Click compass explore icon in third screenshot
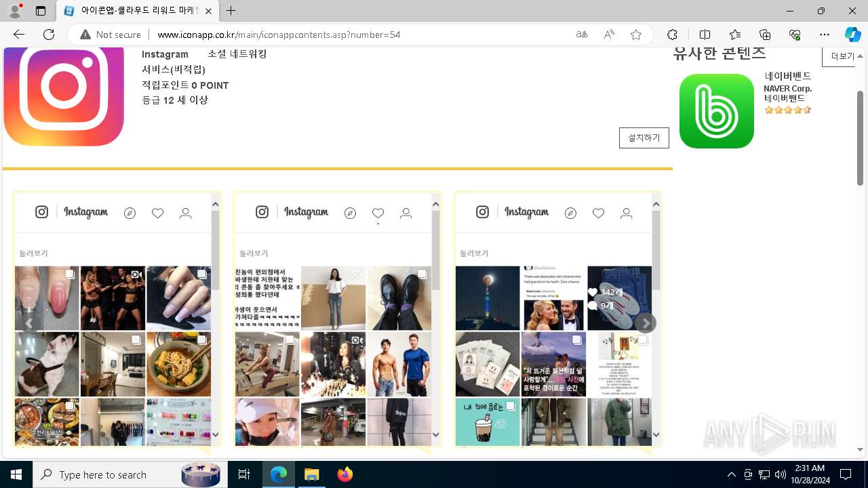 571,213
